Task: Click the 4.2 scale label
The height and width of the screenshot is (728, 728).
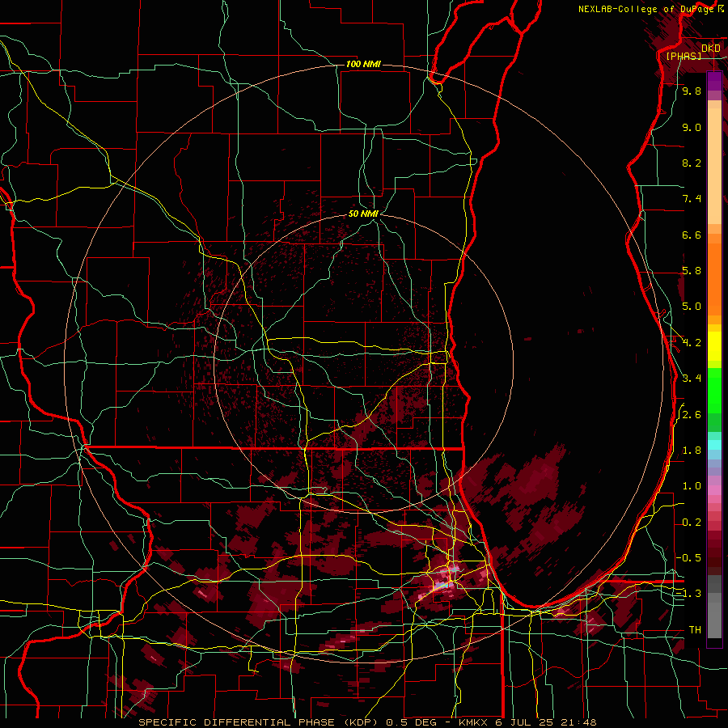Action: pyautogui.click(x=692, y=343)
